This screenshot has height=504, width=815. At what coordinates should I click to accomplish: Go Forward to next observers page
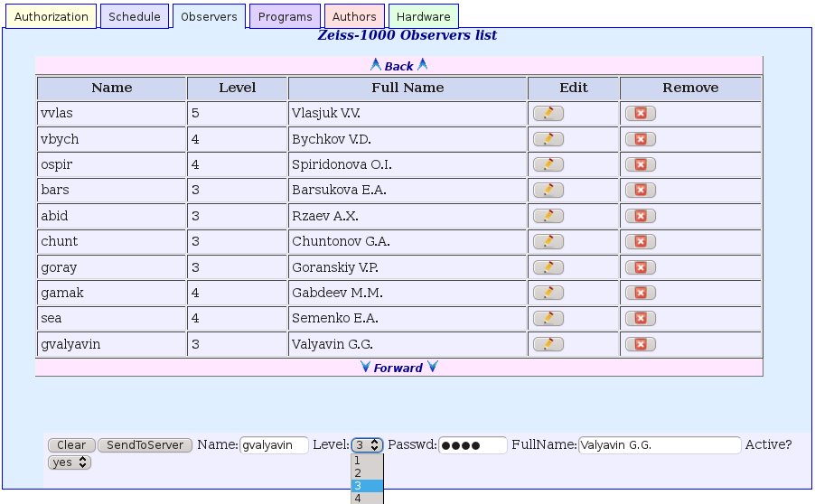pyautogui.click(x=398, y=368)
